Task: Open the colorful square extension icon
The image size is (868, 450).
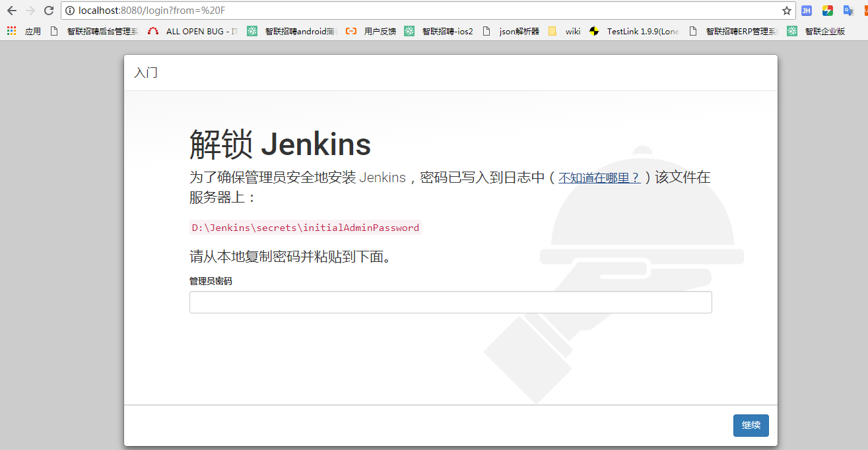Action: click(x=827, y=11)
